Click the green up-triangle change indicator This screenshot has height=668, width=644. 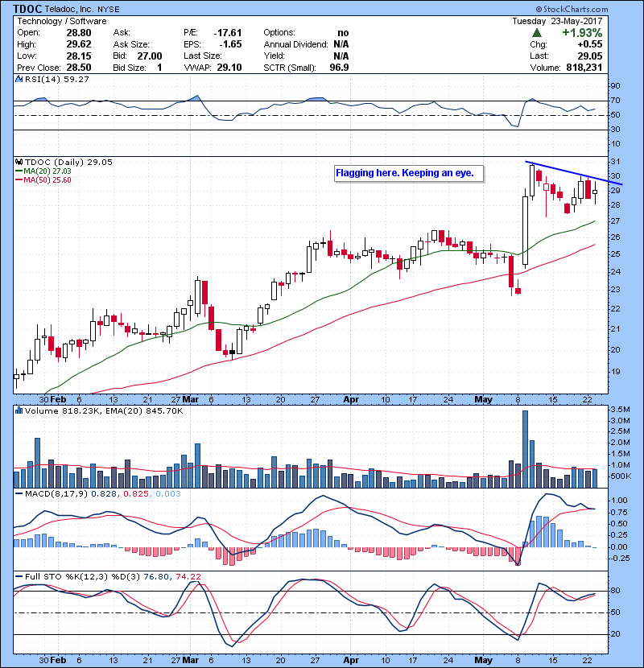(x=537, y=33)
